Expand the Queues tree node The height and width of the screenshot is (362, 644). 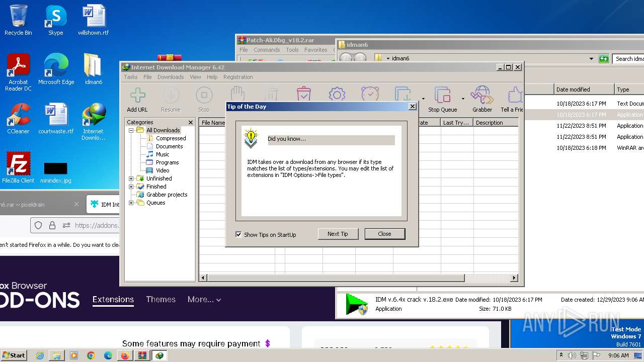pyautogui.click(x=131, y=203)
